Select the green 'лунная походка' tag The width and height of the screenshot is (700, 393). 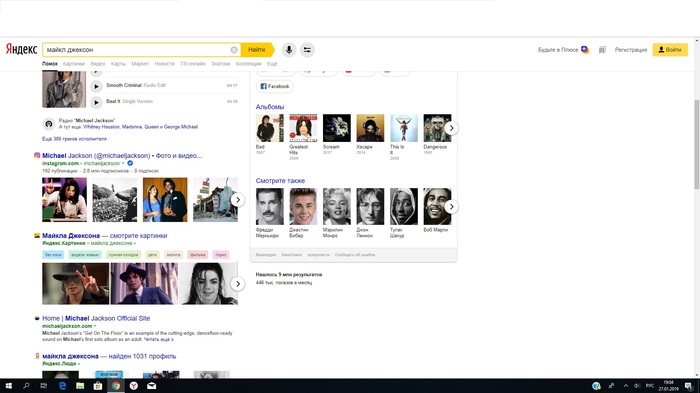point(124,255)
